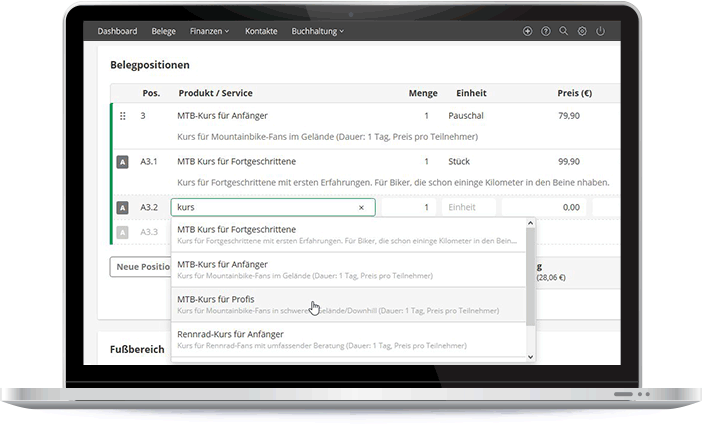The width and height of the screenshot is (702, 425).
Task: Click the Einheit field in row A3.2
Action: point(470,207)
